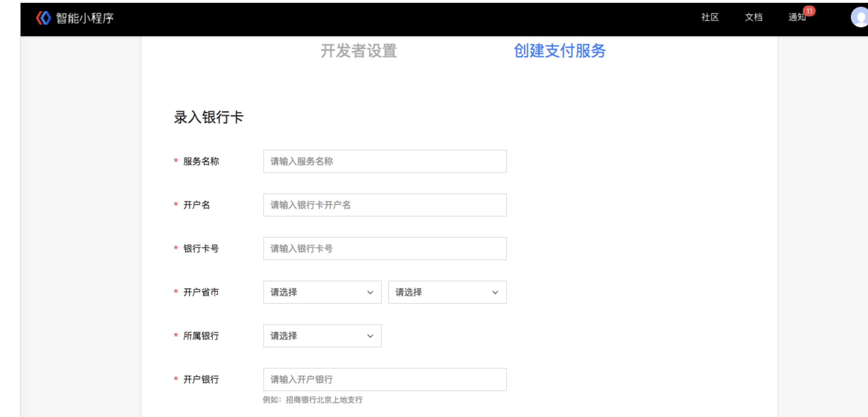
Task: Click into the 银行卡号 input field
Action: tap(385, 248)
